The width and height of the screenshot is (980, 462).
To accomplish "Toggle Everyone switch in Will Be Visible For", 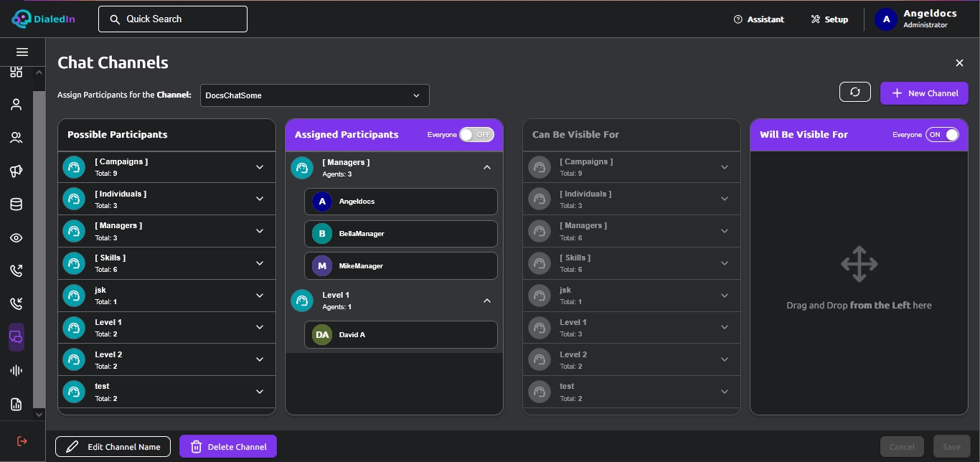I will [942, 135].
